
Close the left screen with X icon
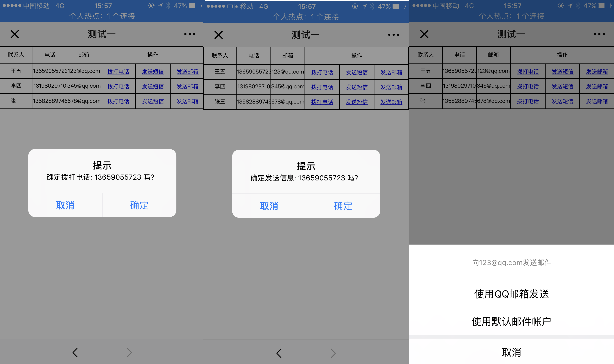(x=15, y=34)
